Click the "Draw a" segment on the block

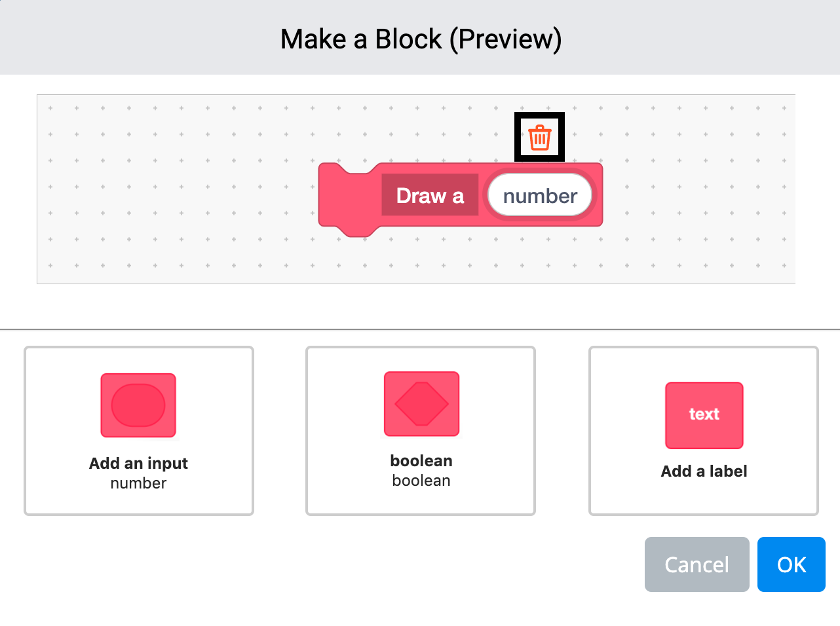(429, 195)
